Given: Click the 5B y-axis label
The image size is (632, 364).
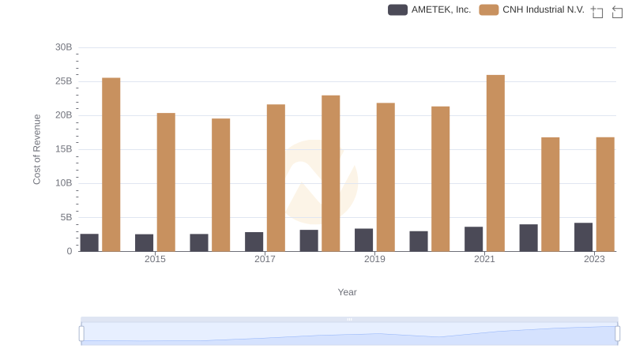Looking at the screenshot, I should pos(66,217).
